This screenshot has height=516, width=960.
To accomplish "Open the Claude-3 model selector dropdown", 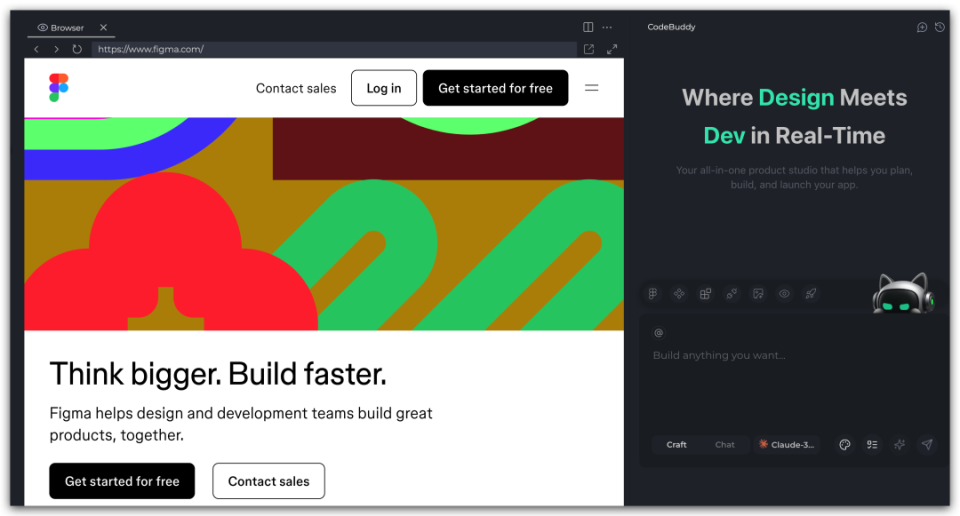I will coord(787,445).
